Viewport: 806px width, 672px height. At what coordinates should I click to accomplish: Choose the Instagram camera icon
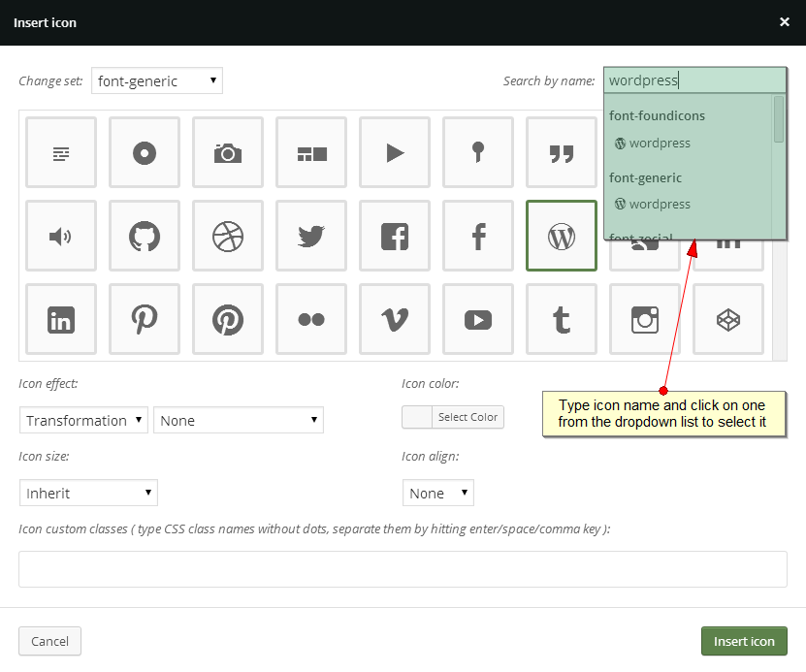tap(644, 319)
